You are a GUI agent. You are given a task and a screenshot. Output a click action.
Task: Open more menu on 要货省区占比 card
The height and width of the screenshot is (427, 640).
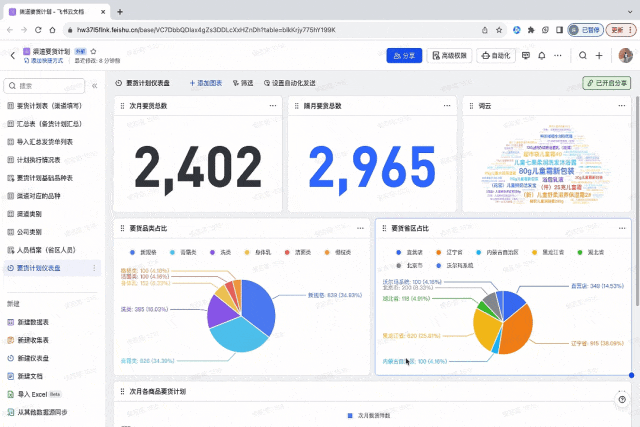[x=622, y=228]
